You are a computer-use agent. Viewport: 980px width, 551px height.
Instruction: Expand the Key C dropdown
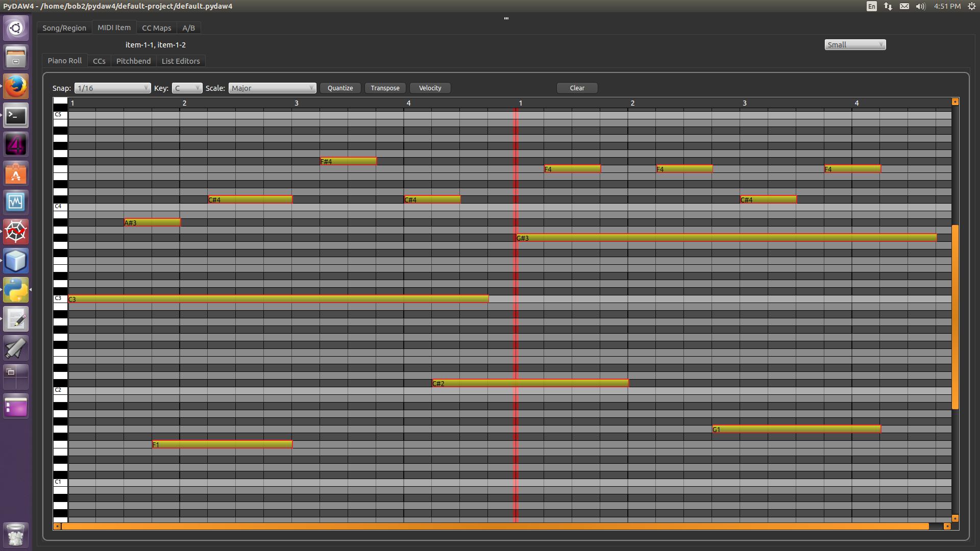(x=187, y=88)
